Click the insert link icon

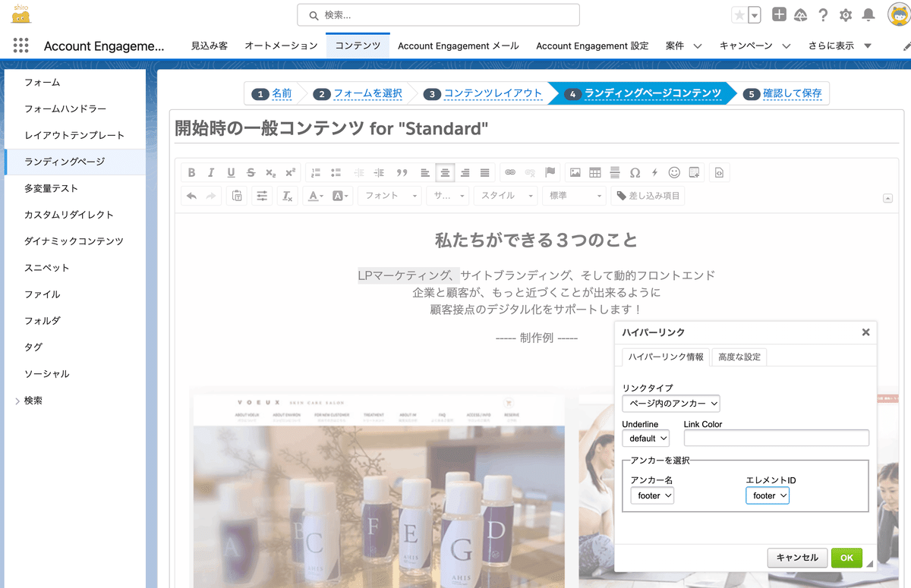click(x=510, y=172)
